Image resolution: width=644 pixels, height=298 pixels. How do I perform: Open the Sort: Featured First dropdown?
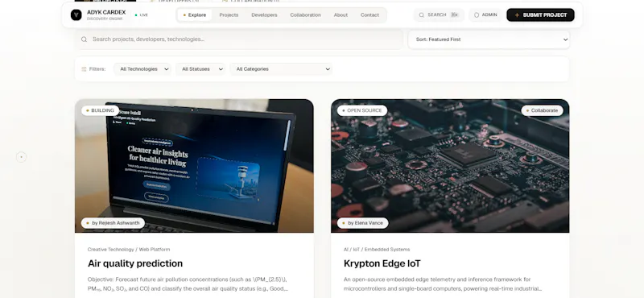[489, 39]
